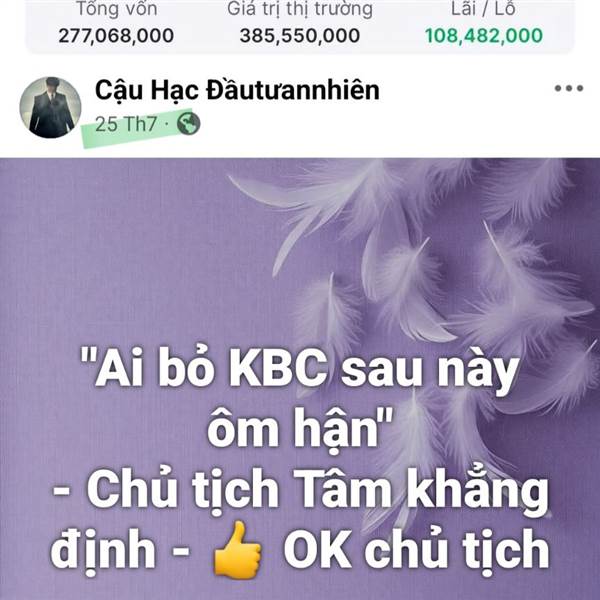Image resolution: width=600 pixels, height=600 pixels.
Task: Click the "ôm hận" text line
Action: pos(300,428)
